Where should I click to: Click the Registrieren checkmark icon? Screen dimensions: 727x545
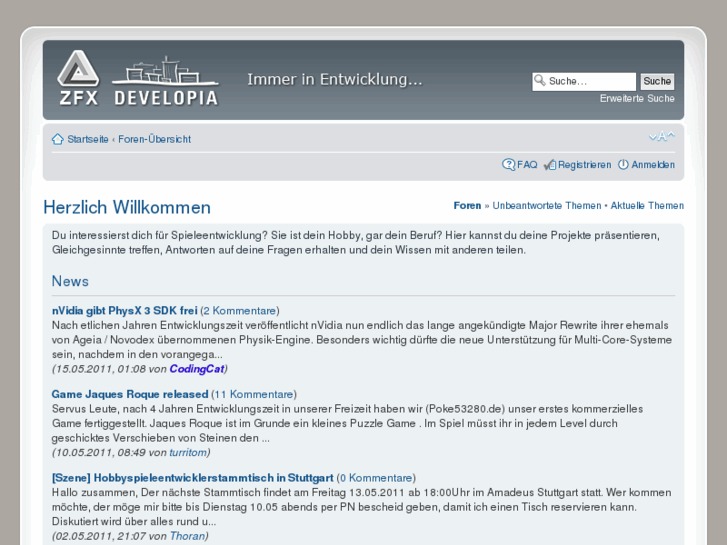549,165
